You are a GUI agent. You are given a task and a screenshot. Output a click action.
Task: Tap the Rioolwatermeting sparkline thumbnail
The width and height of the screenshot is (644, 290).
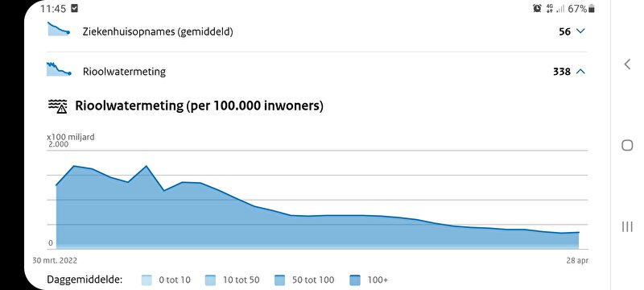click(x=59, y=69)
